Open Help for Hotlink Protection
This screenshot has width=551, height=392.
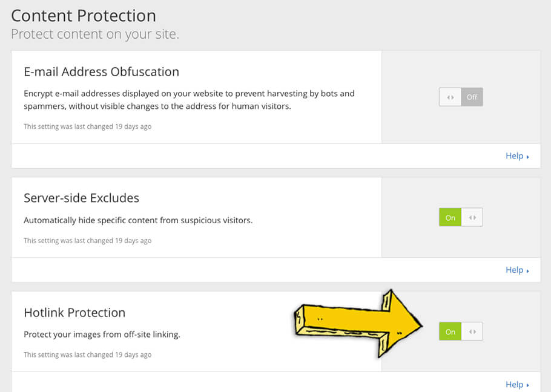[514, 384]
